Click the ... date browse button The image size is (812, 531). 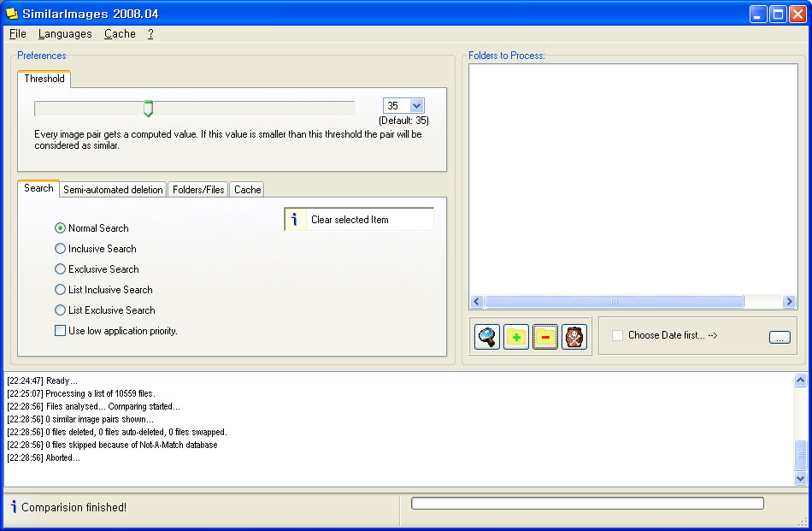point(780,337)
